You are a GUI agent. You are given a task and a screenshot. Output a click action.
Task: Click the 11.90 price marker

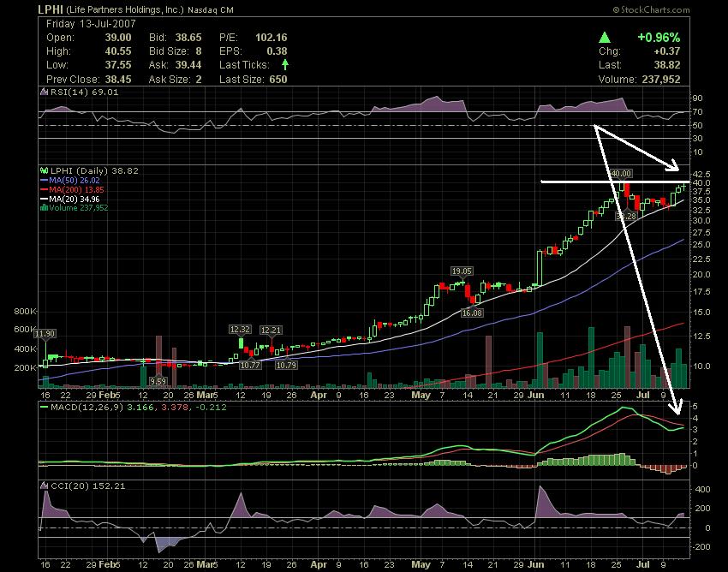(45, 333)
